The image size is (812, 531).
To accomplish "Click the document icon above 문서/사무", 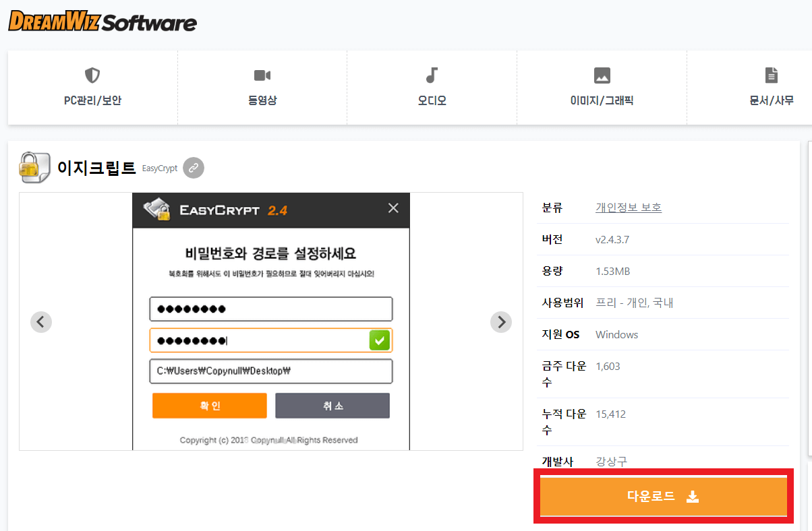I will 771,75.
